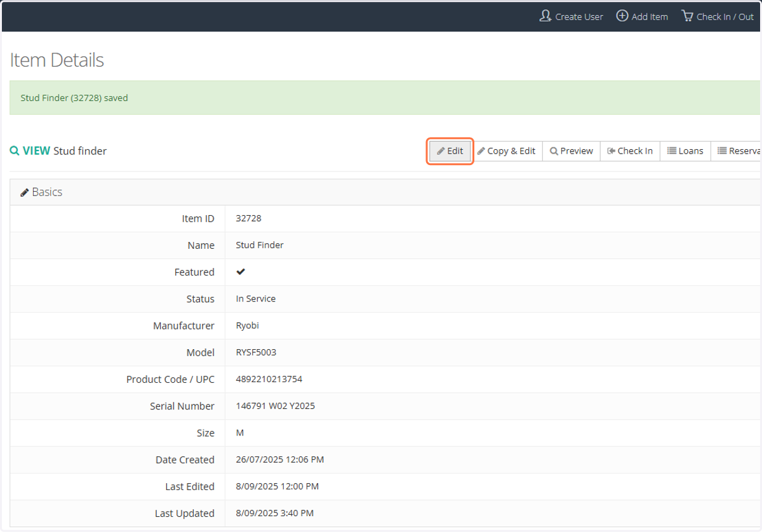The height and width of the screenshot is (532, 762).
Task: Click the magnifier icon beside VIEW
Action: (x=15, y=151)
